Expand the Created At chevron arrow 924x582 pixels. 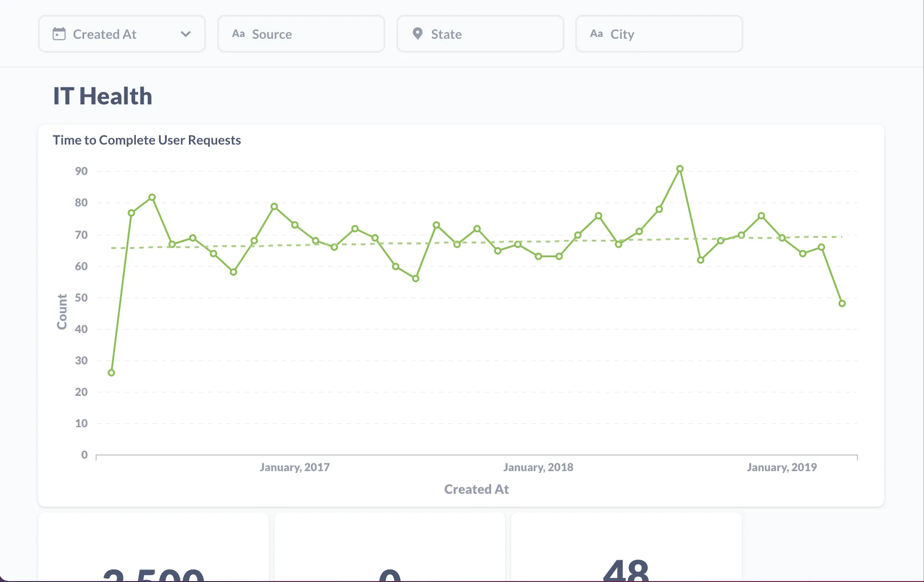tap(186, 34)
